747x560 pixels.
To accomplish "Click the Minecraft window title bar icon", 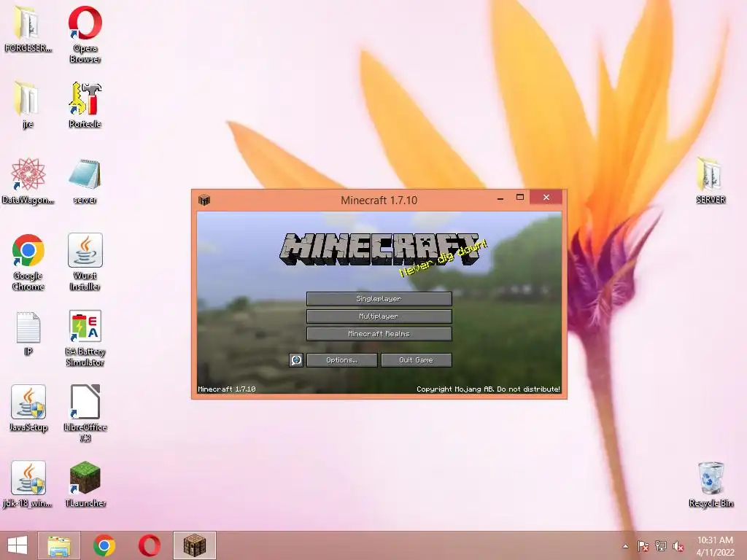I will (x=204, y=200).
